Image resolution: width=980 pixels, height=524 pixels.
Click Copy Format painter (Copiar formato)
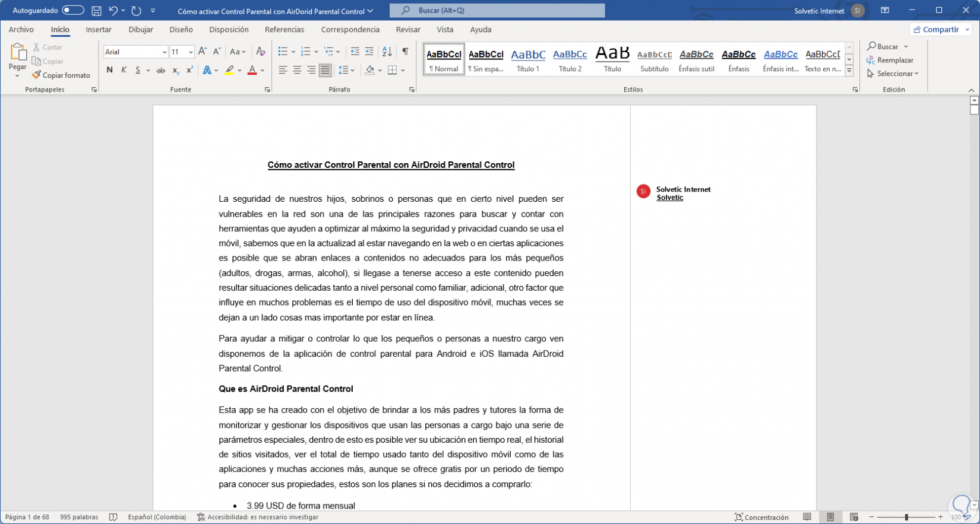[x=61, y=75]
